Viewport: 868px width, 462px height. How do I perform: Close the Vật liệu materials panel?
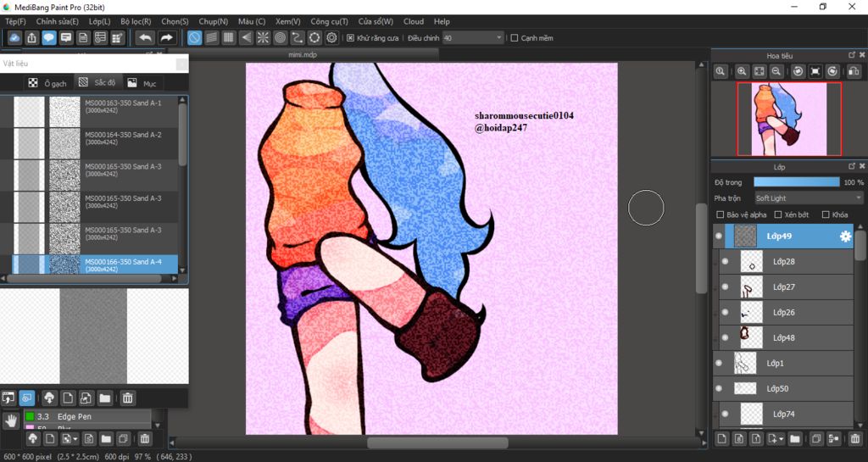click(x=181, y=64)
